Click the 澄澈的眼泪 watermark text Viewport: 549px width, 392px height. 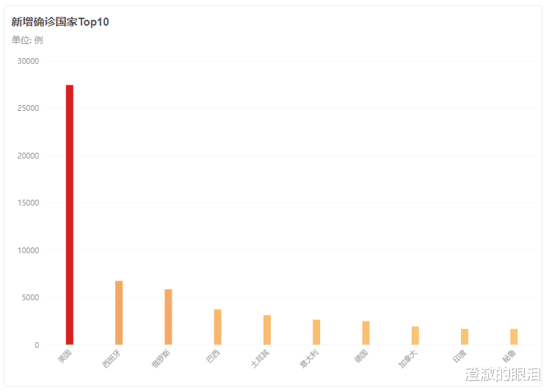502,374
